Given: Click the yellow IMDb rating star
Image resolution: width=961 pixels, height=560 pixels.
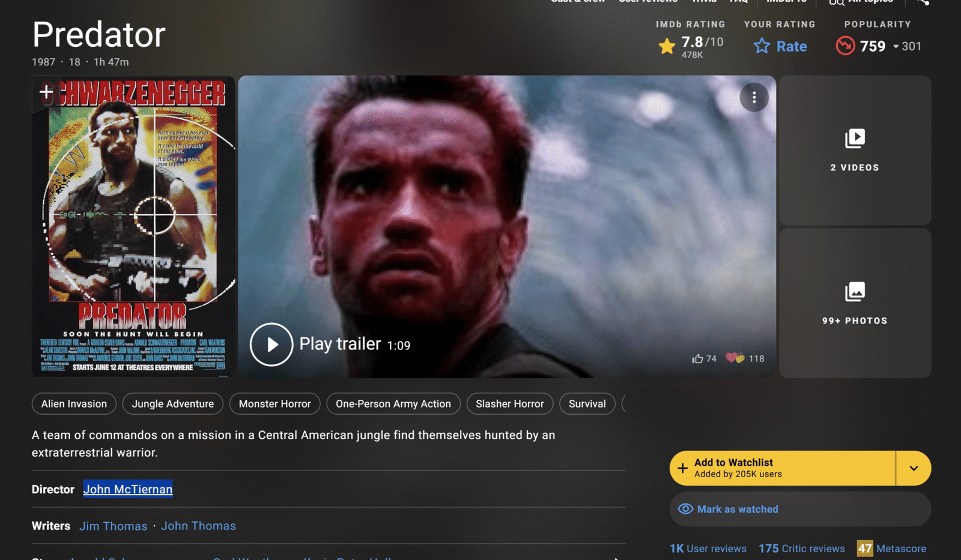Looking at the screenshot, I should point(667,46).
